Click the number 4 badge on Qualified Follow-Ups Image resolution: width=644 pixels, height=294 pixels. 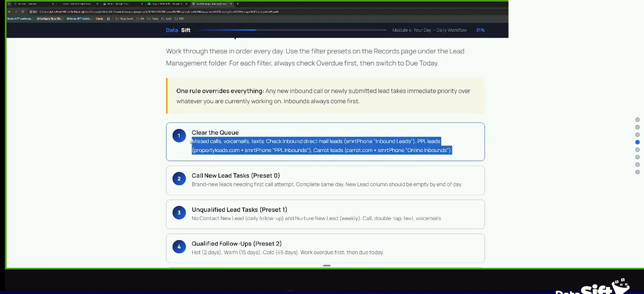pyautogui.click(x=179, y=247)
